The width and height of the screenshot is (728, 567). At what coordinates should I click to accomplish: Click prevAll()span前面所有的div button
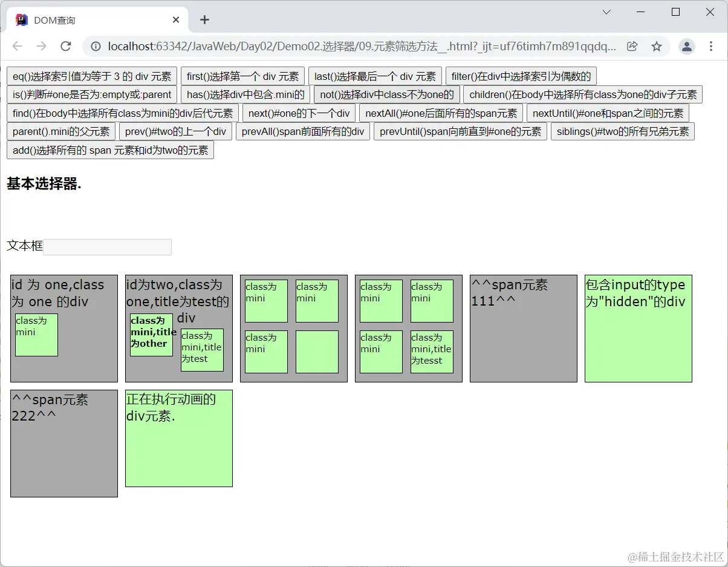(302, 131)
